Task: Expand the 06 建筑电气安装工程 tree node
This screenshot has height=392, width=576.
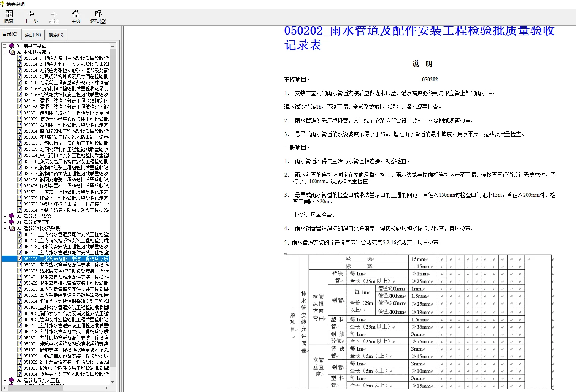Action: coord(4,380)
